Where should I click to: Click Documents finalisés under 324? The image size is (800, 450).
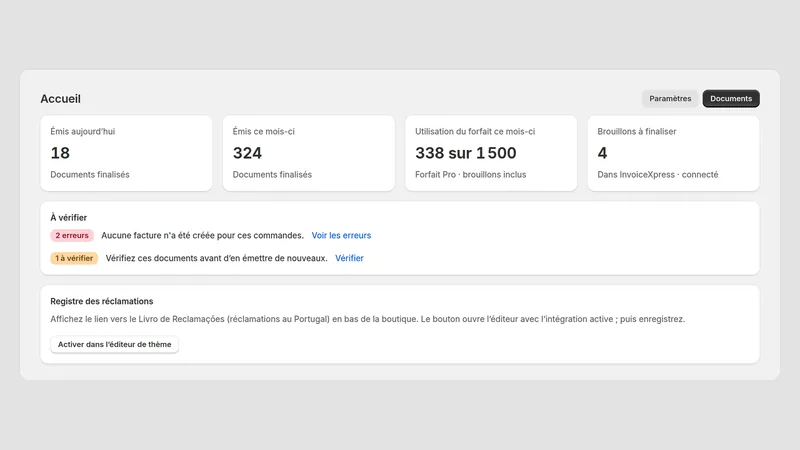tap(272, 174)
